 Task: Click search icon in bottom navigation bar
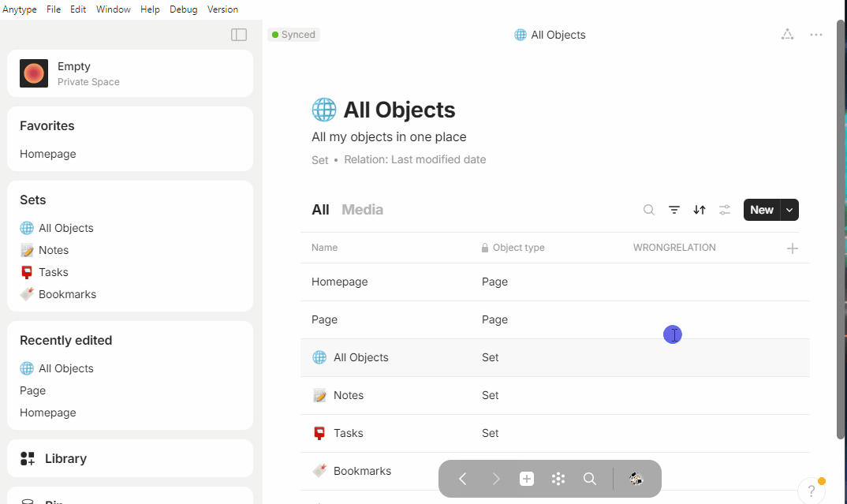point(590,479)
